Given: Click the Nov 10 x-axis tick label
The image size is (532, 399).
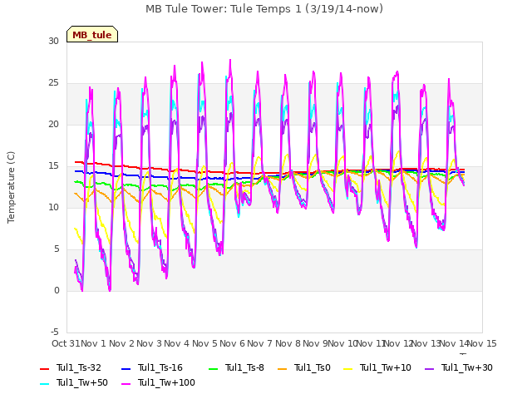Looking at the screenshot, I should tap(342, 343).
